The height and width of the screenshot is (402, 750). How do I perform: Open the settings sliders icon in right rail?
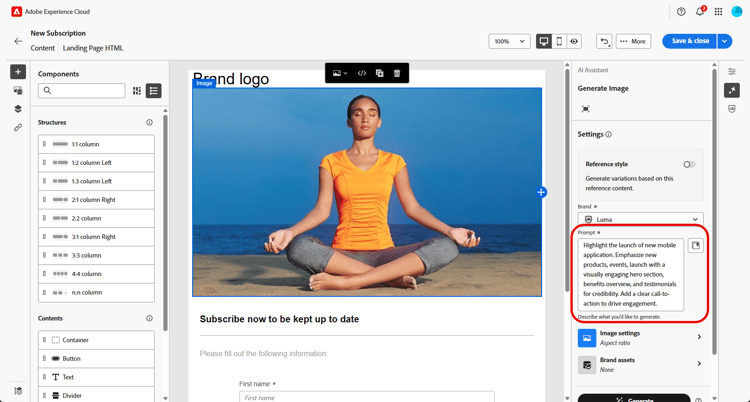tap(732, 72)
